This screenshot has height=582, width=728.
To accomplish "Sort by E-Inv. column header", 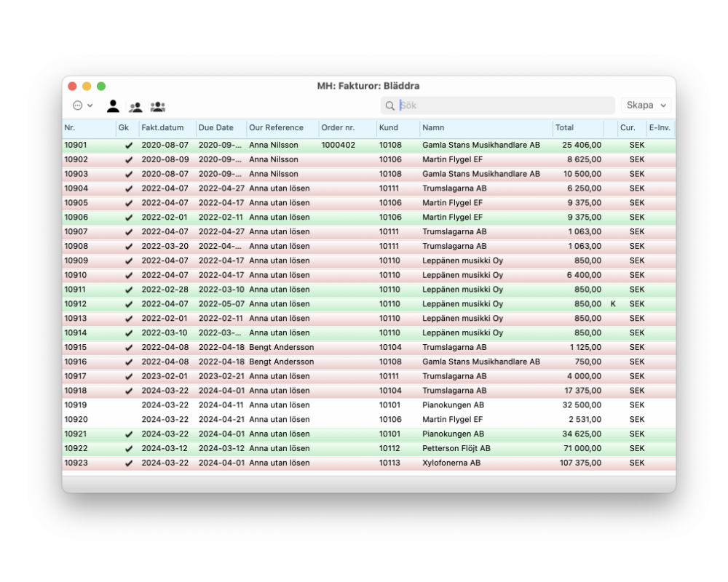I will coord(660,127).
